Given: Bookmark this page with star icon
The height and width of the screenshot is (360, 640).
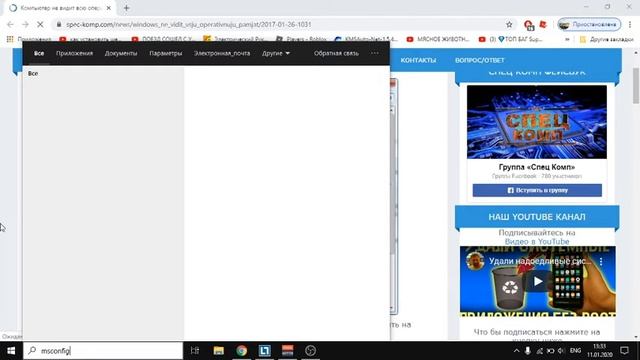Looking at the screenshot, I should click(x=509, y=24).
